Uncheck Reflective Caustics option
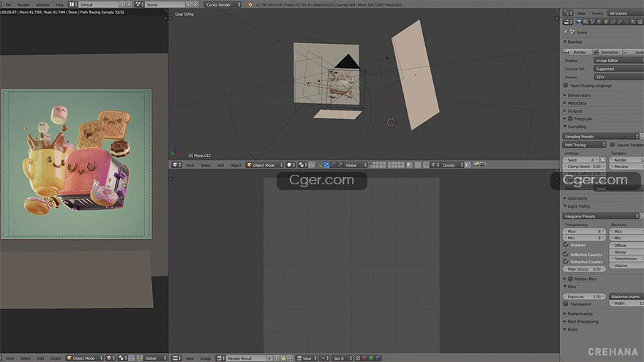Screen dimensions: 644x362 [566, 254]
